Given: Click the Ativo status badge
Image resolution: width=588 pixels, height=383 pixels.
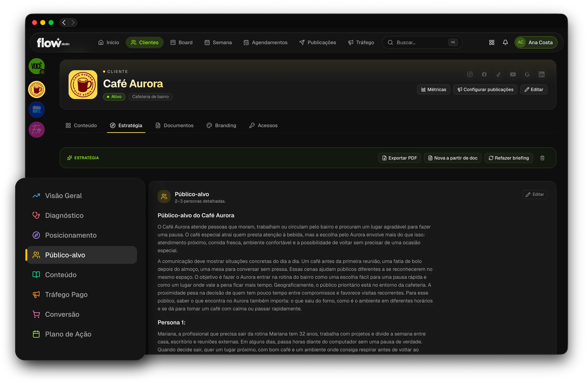Looking at the screenshot, I should (114, 97).
